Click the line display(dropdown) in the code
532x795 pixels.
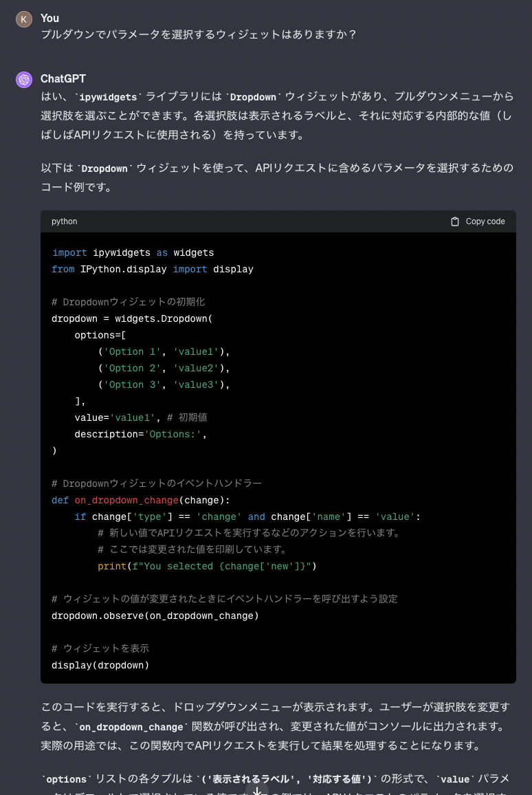[100, 665]
